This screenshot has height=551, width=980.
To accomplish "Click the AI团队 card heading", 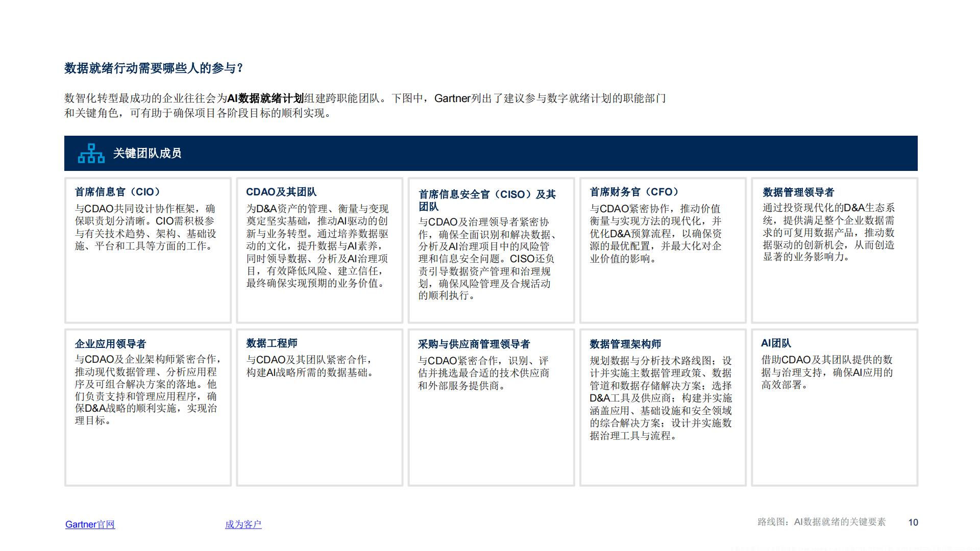I will click(776, 343).
